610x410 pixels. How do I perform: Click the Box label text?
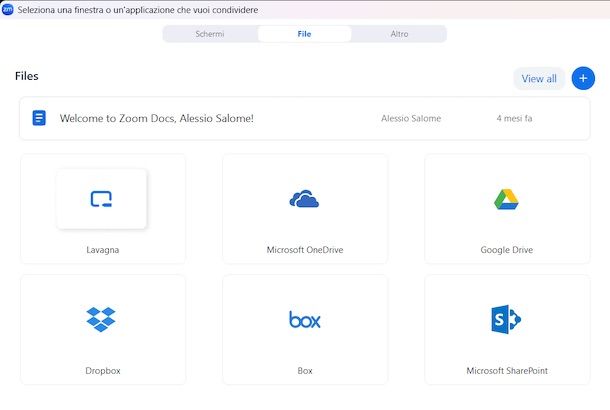coord(305,371)
